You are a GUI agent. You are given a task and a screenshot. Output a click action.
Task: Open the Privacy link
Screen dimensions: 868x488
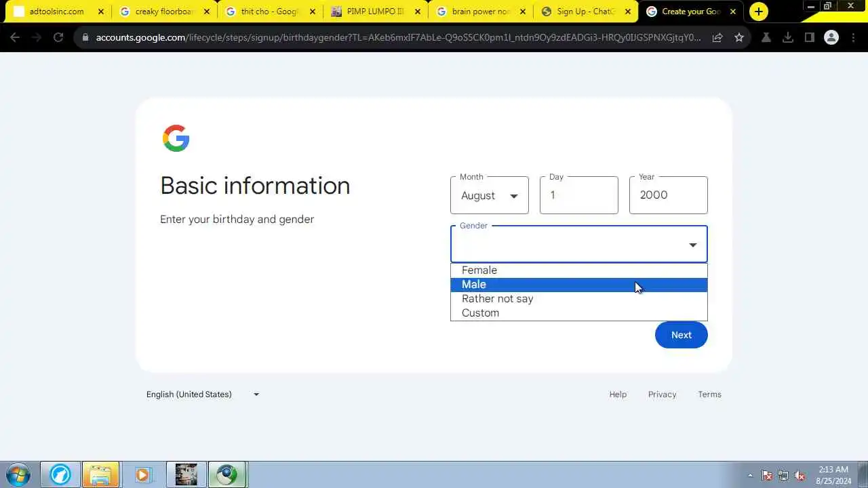(x=662, y=394)
